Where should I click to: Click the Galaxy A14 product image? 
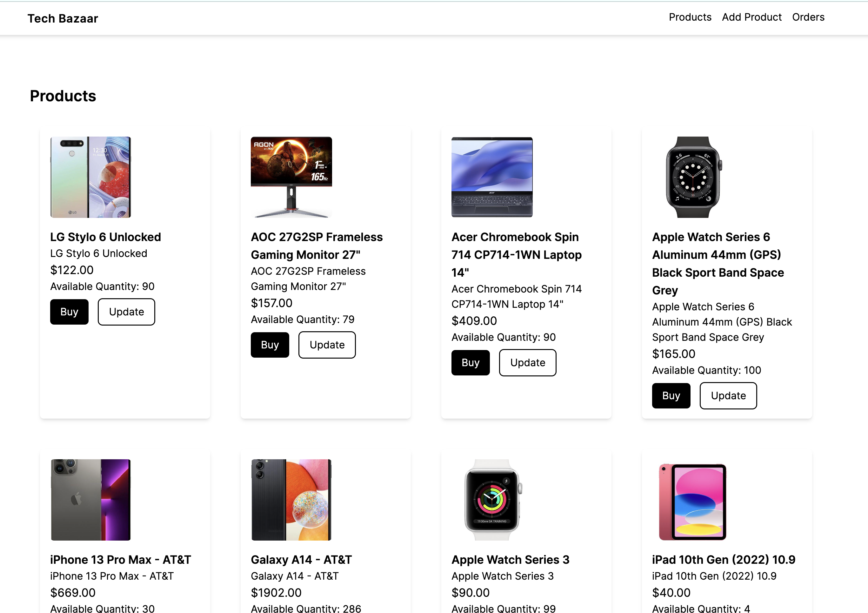(291, 500)
